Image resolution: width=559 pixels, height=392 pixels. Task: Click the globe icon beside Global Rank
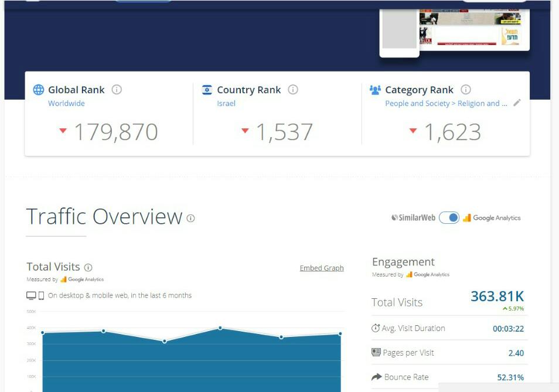tap(39, 90)
